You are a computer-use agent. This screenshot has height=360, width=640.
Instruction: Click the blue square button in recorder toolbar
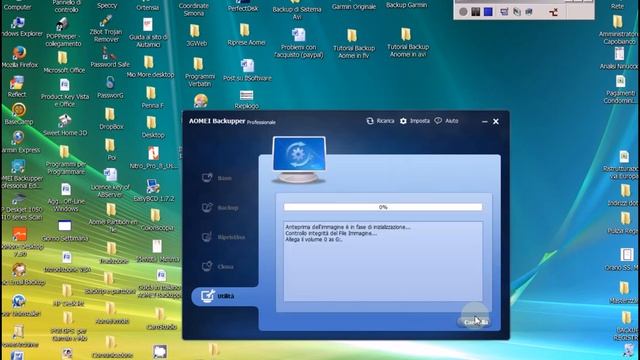pyautogui.click(x=488, y=12)
